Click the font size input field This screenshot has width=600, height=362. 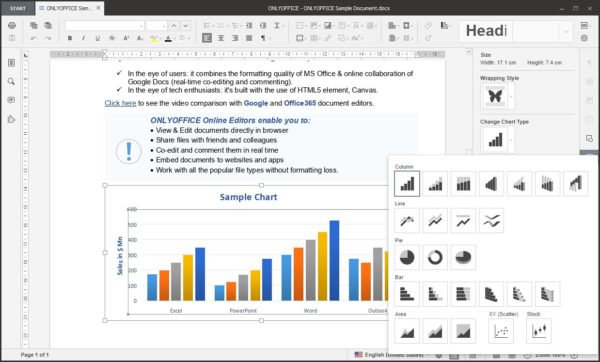tap(156, 26)
